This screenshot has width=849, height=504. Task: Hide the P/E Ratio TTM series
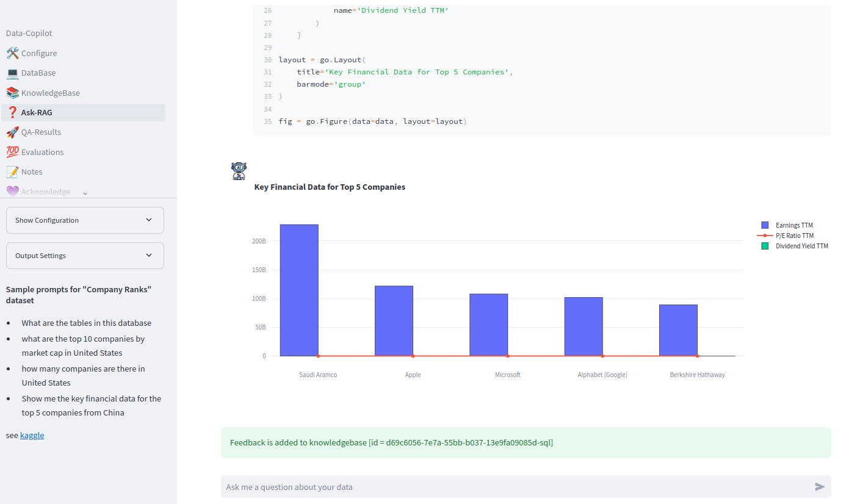(793, 236)
